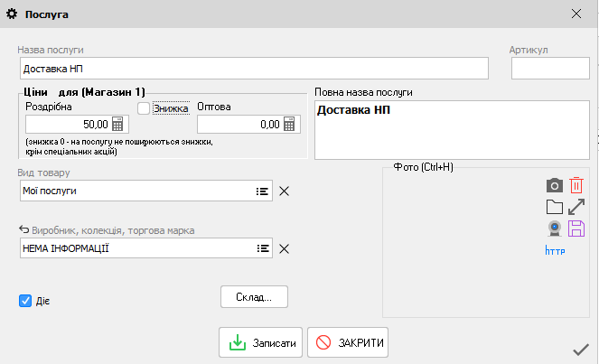
Task: Click the checkmark icon in the bottom corner
Action: (x=581, y=350)
